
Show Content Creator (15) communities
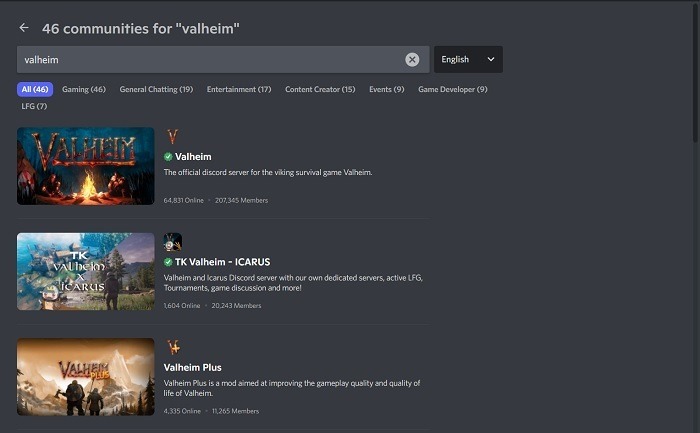pyautogui.click(x=320, y=89)
